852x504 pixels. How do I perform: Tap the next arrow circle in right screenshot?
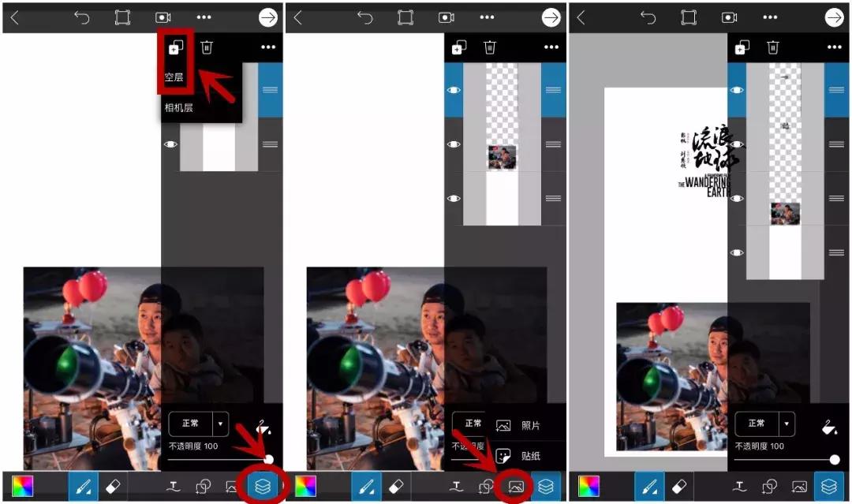click(x=834, y=17)
